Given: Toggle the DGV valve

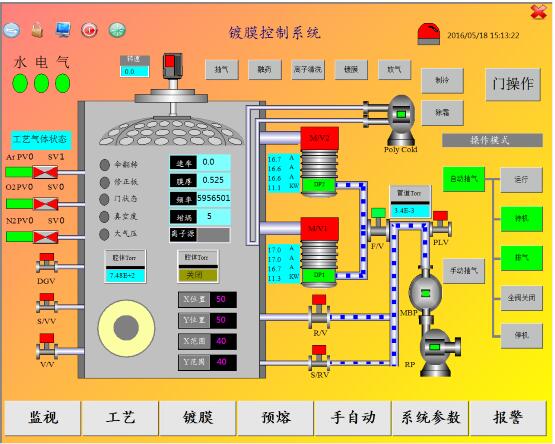Looking at the screenshot, I should pos(47,263).
